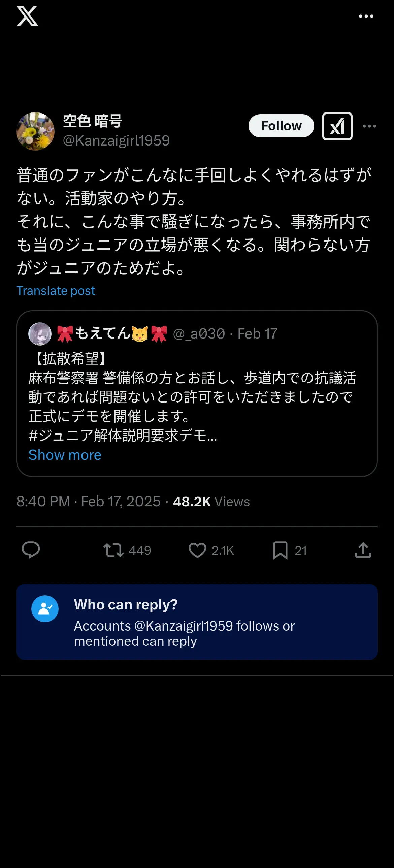Open the quoted author's small avatar
This screenshot has height=868, width=394.
[40, 334]
